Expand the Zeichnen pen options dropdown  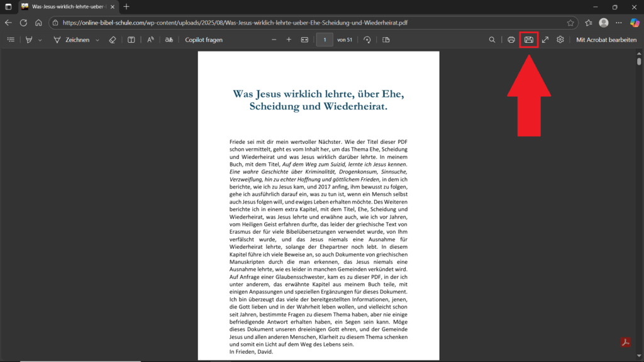click(97, 40)
